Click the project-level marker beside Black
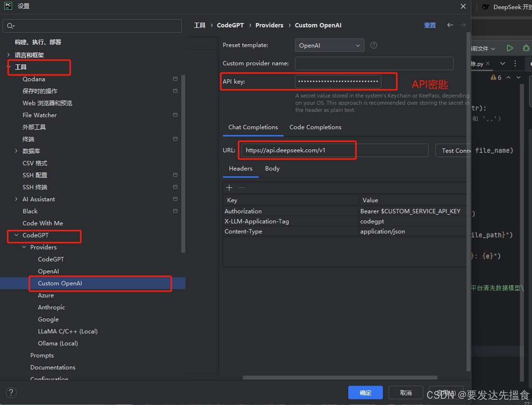Image resolution: width=532 pixels, height=405 pixels. point(175,211)
